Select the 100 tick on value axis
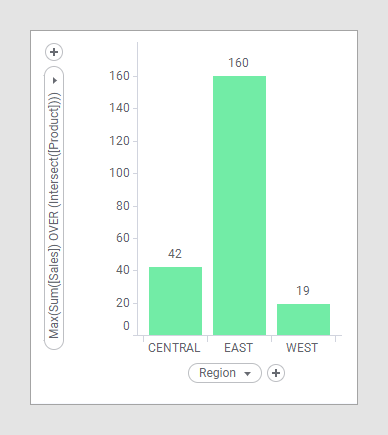This screenshot has width=388, height=435. tap(119, 173)
